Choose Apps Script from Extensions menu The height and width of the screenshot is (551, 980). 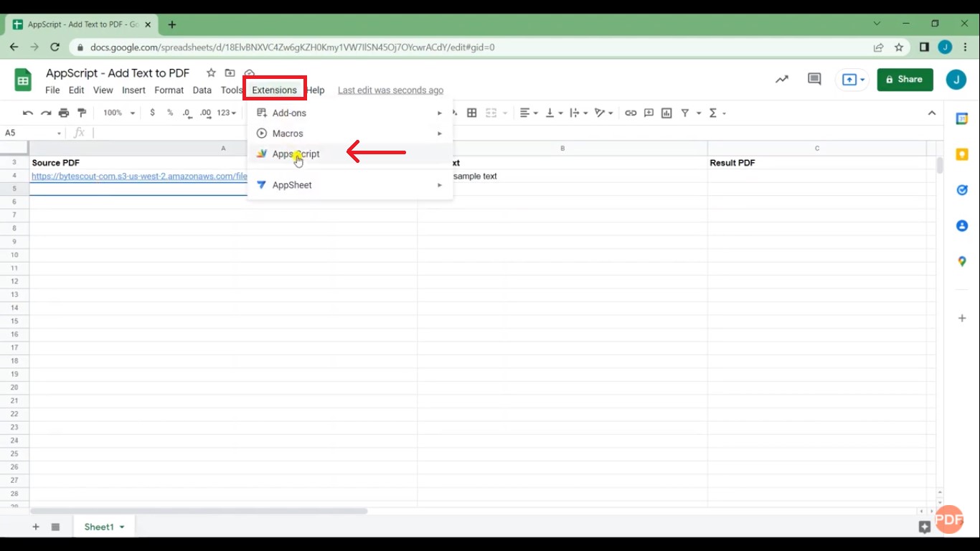pos(349,154)
